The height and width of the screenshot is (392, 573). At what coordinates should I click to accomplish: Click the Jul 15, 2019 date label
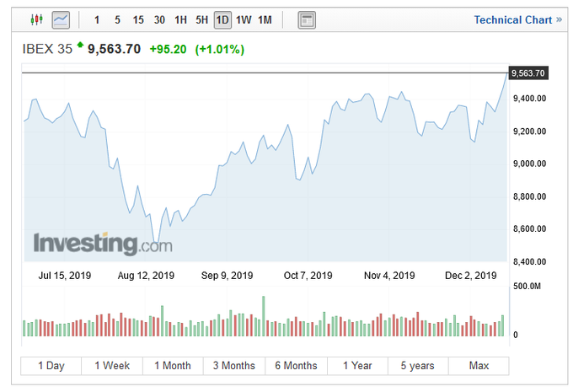(x=65, y=276)
